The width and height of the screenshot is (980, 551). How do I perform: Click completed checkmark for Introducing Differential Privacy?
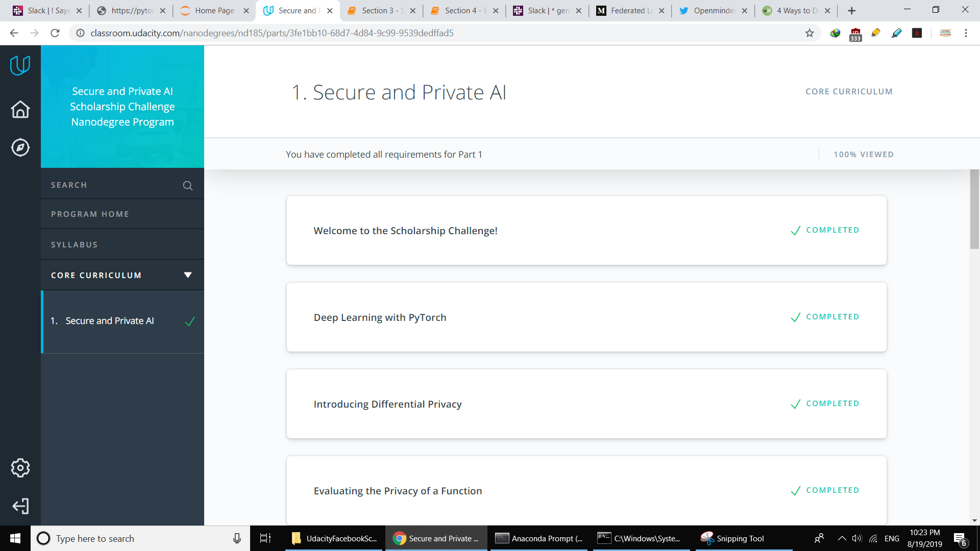[795, 404]
